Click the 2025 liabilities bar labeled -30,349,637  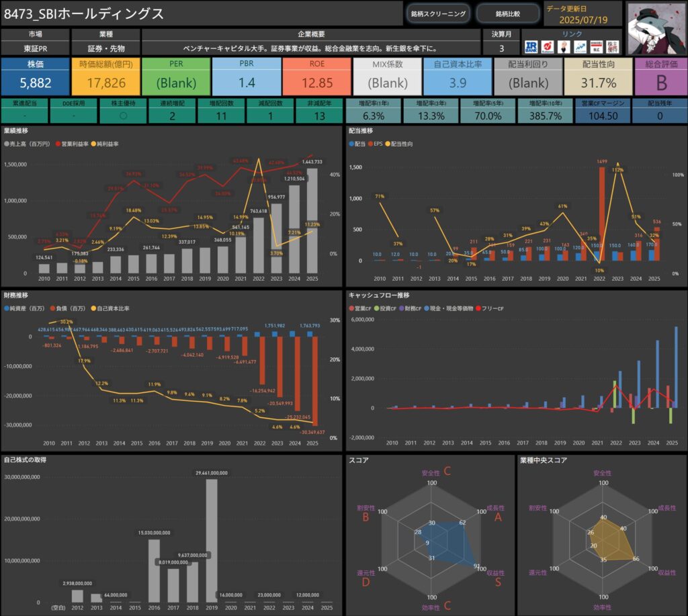tap(315, 381)
